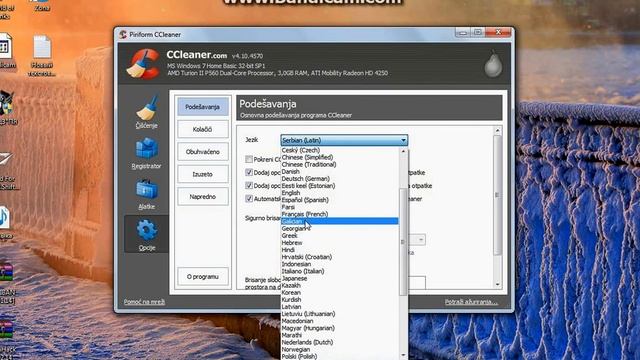Click the Piriform pear icon

[x=493, y=64]
